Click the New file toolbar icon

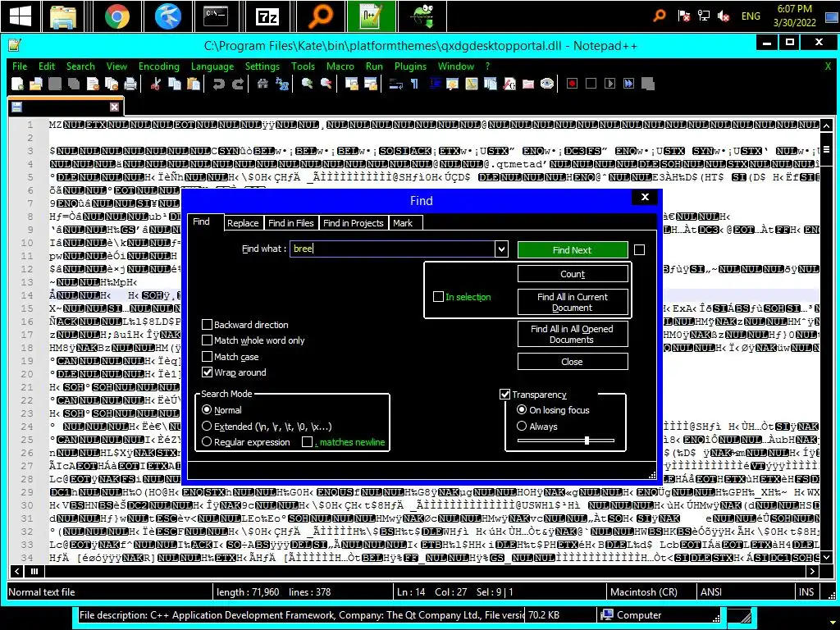(17, 84)
